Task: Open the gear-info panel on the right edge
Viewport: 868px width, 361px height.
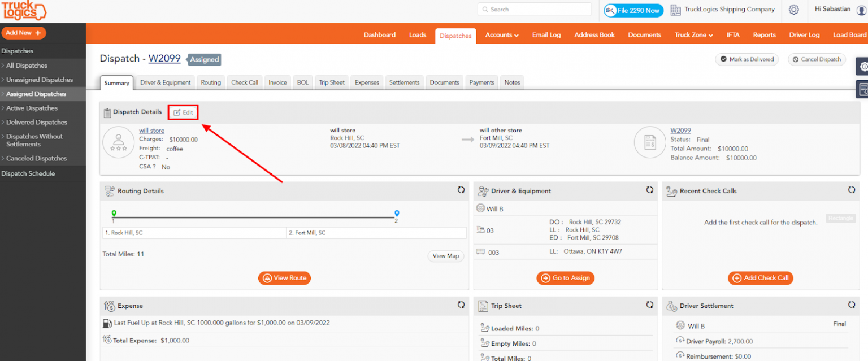Action: 863,67
